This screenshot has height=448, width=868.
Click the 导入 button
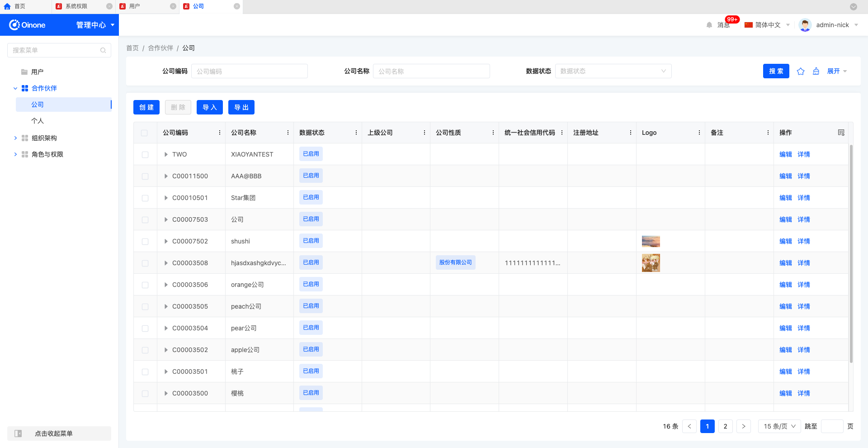210,107
